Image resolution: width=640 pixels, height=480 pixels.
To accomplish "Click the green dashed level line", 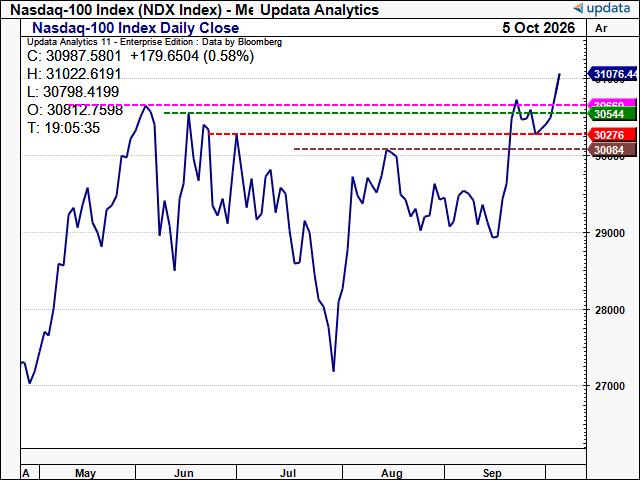I will click(x=375, y=113).
